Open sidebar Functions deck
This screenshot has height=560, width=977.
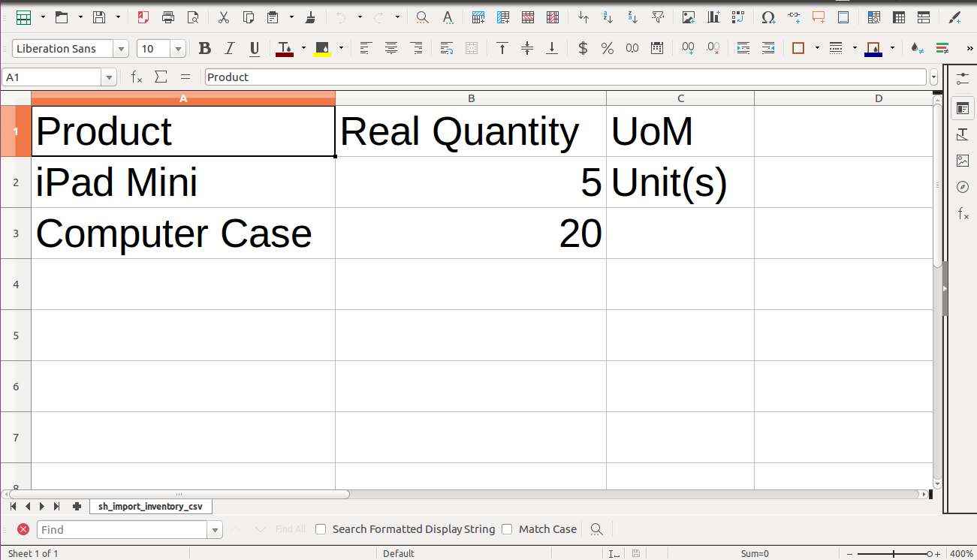click(x=963, y=214)
